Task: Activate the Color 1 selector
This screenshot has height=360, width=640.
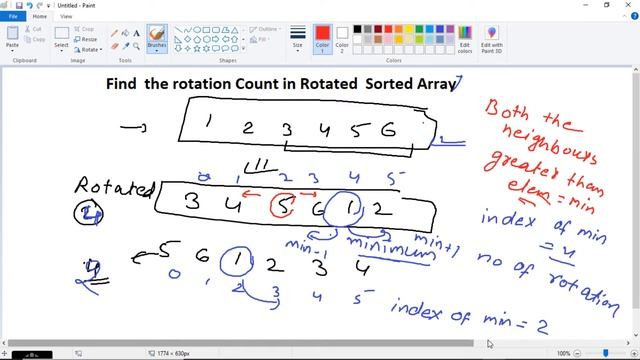Action: click(x=322, y=39)
